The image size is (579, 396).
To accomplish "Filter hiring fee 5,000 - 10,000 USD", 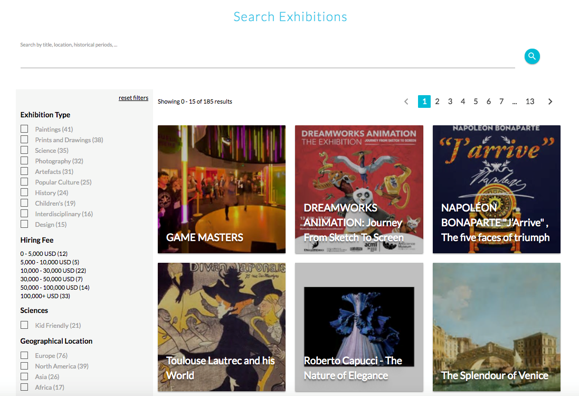I will [50, 262].
